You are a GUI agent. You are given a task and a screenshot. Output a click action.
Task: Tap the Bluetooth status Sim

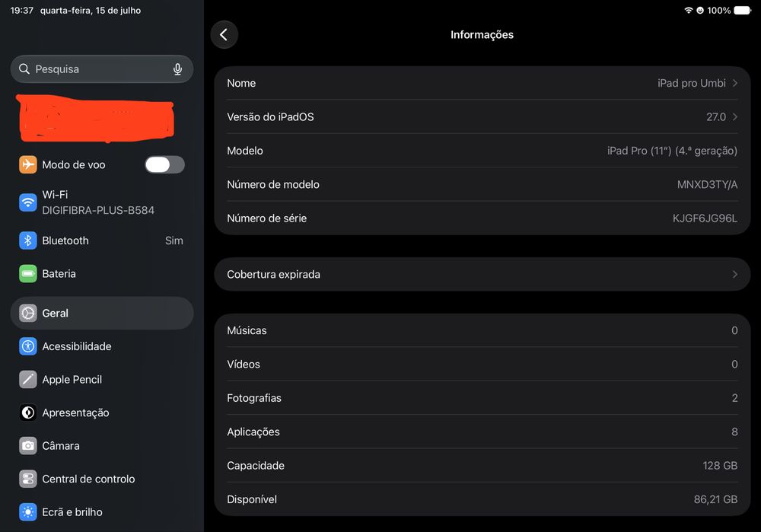pos(174,241)
